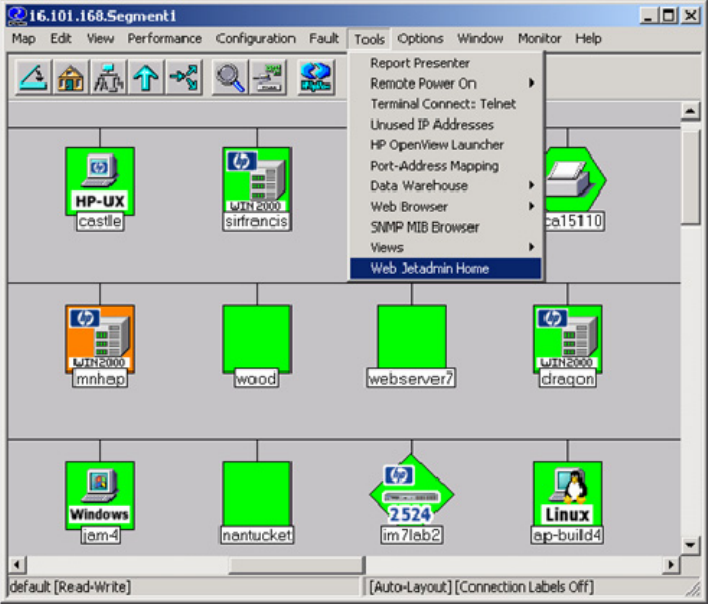The width and height of the screenshot is (708, 604).
Task: Maximize the Segment1 window
Action: coord(668,16)
